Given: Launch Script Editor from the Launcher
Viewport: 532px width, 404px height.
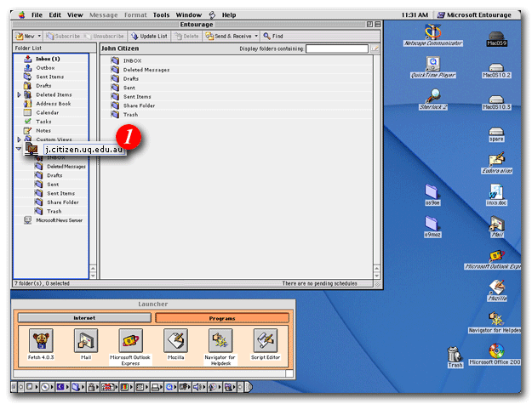Looking at the screenshot, I should 265,342.
